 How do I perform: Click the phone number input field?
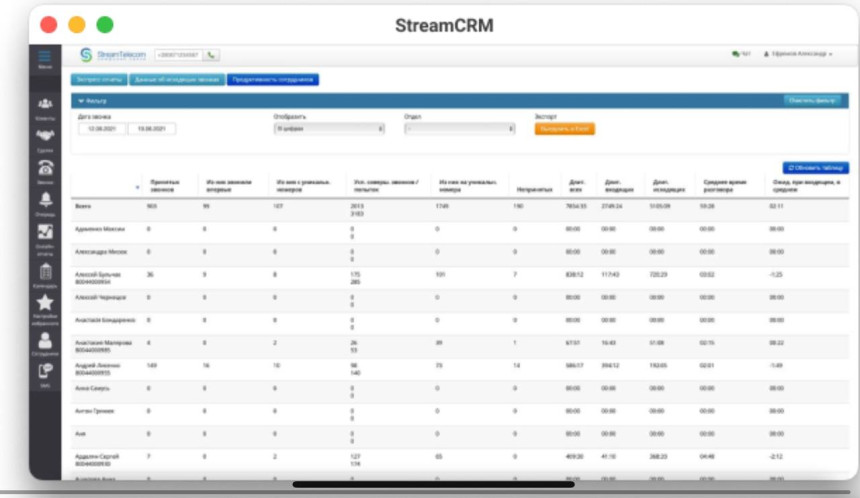[x=178, y=55]
